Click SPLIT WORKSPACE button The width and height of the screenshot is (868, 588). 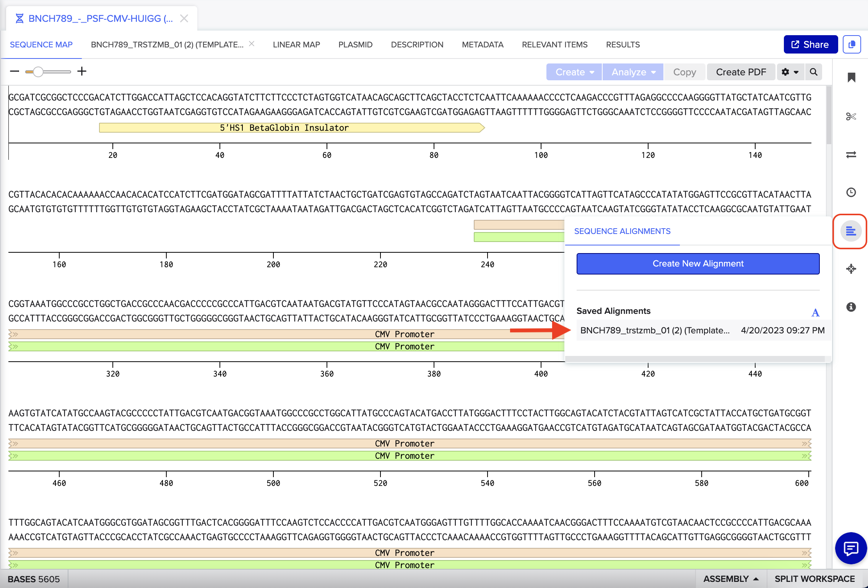pyautogui.click(x=814, y=579)
